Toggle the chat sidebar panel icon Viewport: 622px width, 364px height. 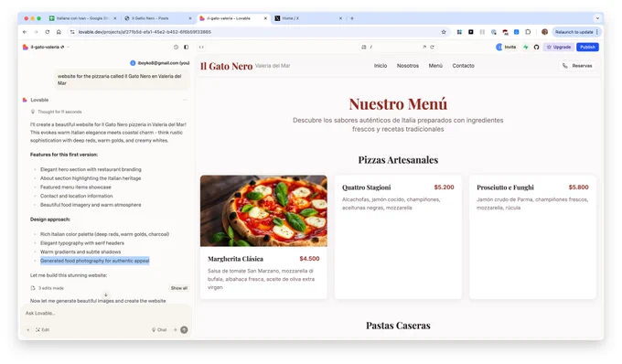coord(186,47)
